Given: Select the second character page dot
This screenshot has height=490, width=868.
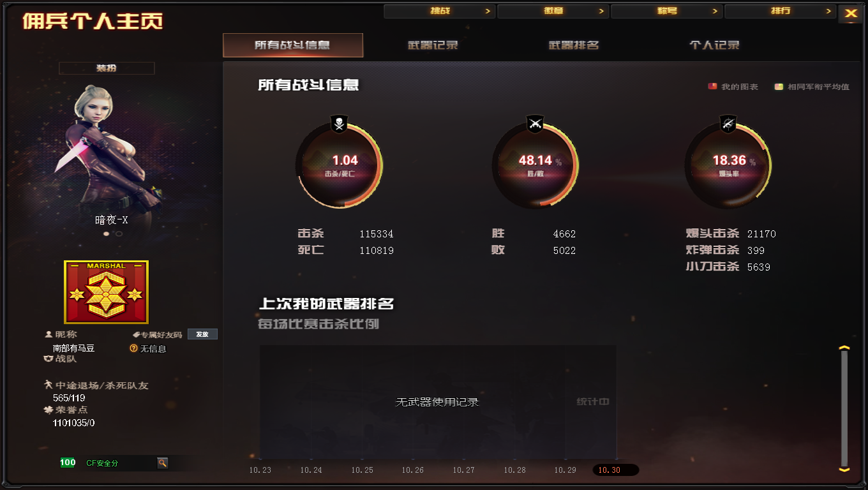Looking at the screenshot, I should point(119,234).
